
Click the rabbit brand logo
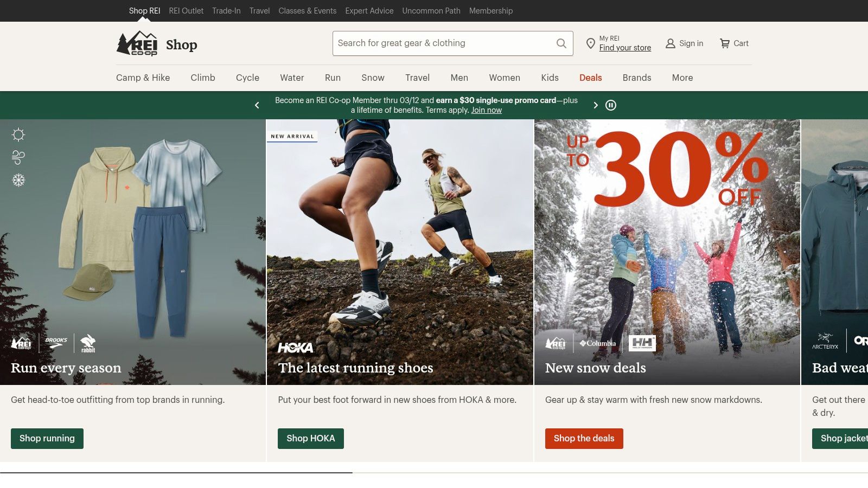pos(88,343)
